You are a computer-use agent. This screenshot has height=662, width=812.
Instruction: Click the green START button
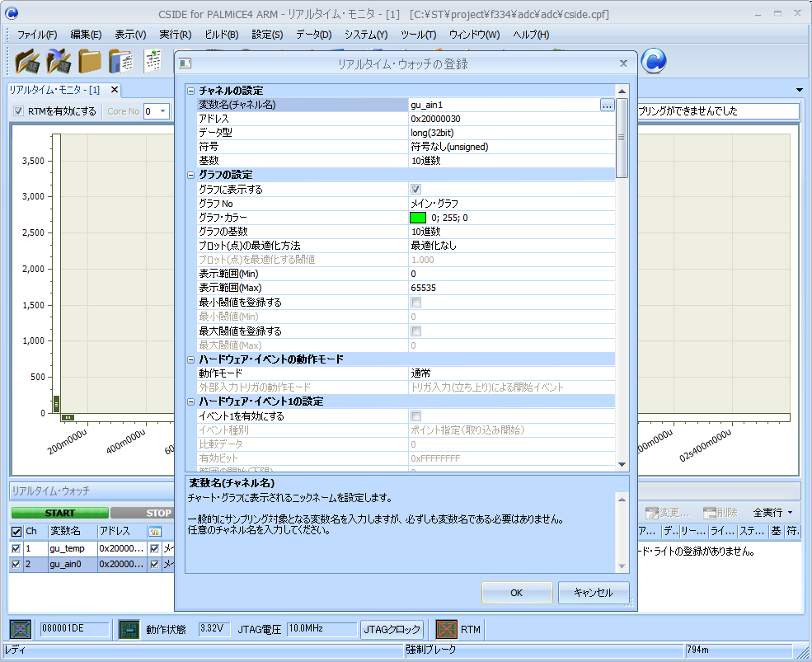tap(60, 513)
